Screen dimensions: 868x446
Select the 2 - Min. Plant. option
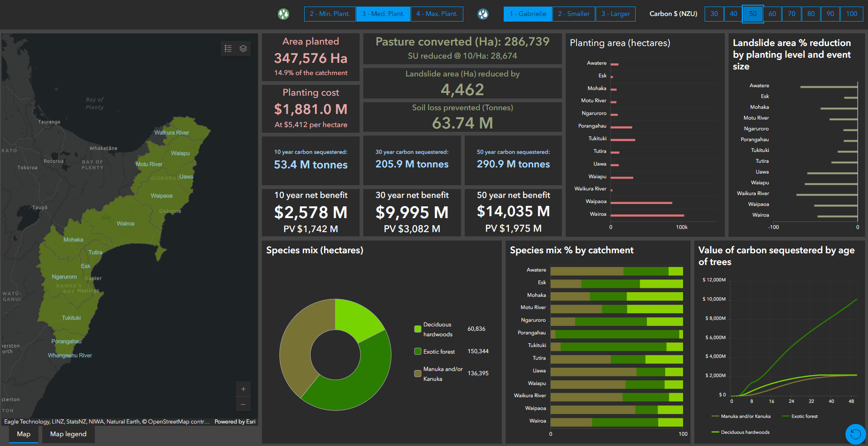[x=330, y=14]
